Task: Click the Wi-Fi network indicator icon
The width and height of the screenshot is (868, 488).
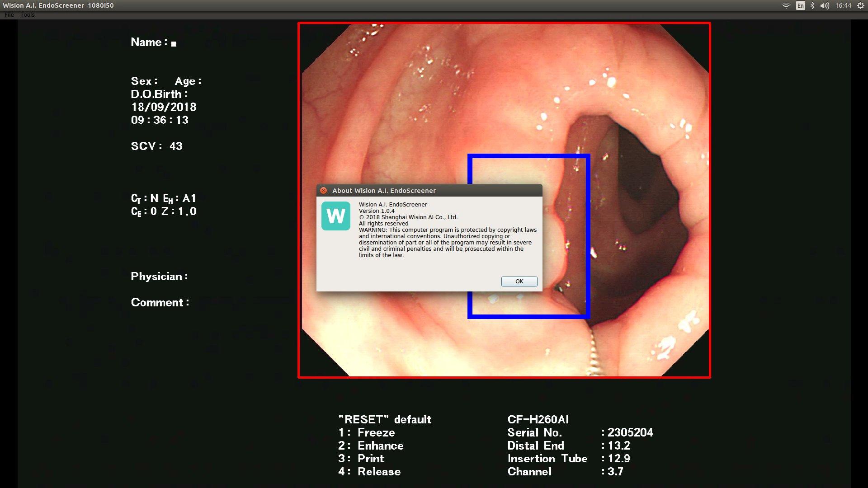Action: (x=786, y=5)
